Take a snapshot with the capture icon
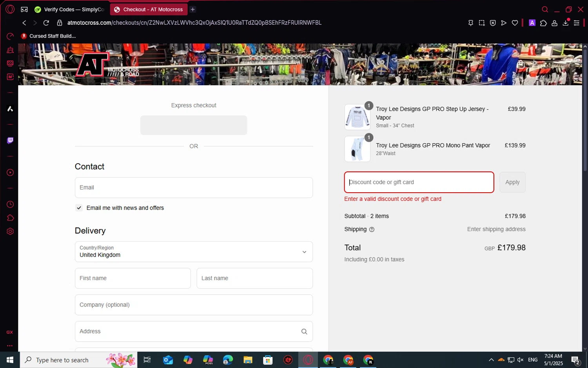Image resolution: width=588 pixels, height=368 pixels. 482,23
